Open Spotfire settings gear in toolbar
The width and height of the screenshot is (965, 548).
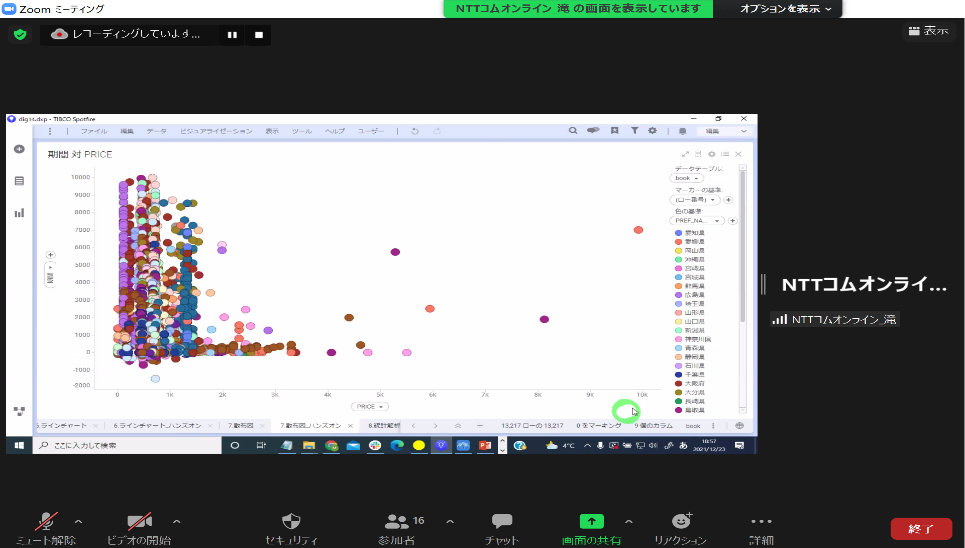(652, 131)
